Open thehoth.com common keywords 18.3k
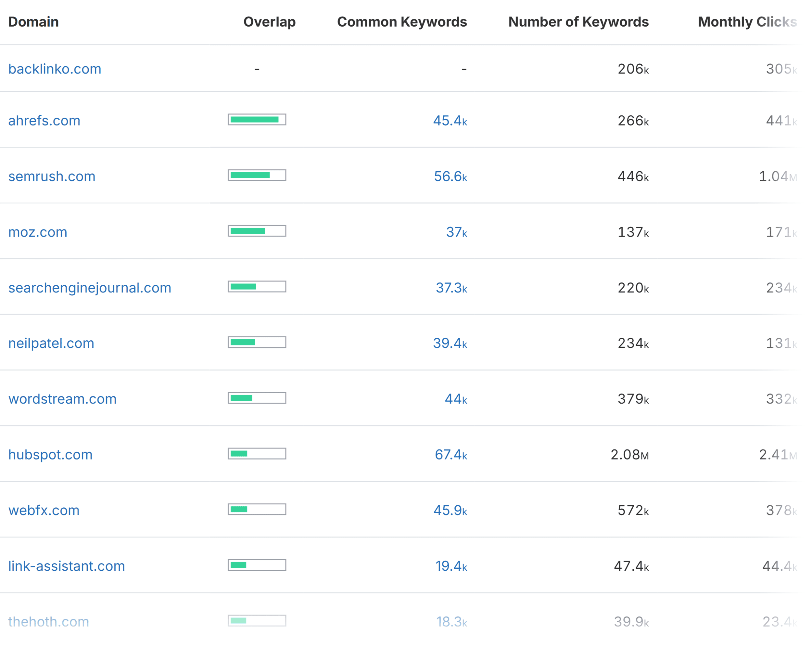The image size is (812, 662). point(451,622)
